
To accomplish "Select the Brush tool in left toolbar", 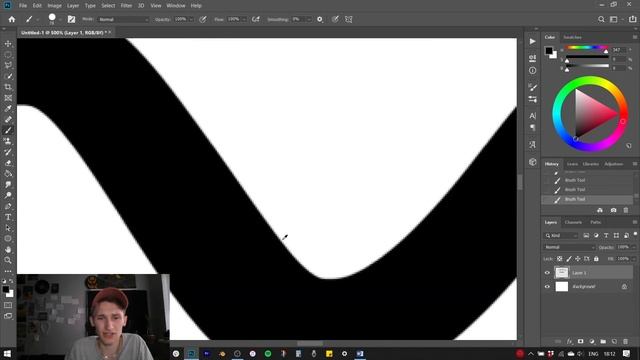I will coord(8,130).
